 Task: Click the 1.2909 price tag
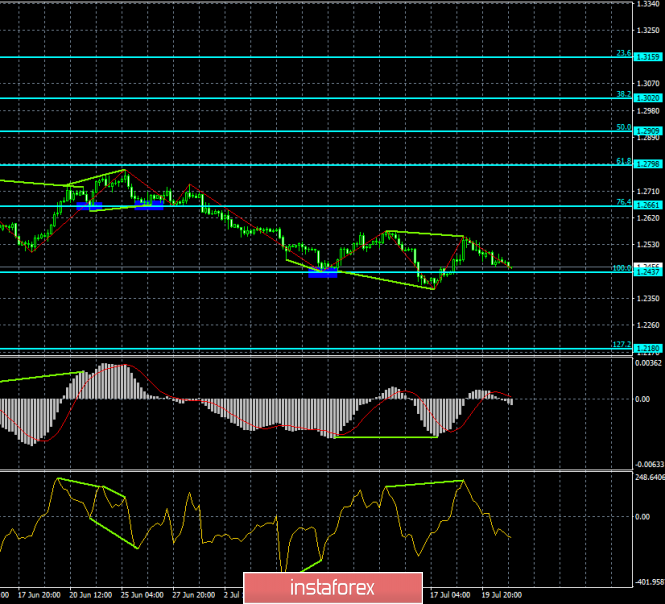[x=648, y=131]
